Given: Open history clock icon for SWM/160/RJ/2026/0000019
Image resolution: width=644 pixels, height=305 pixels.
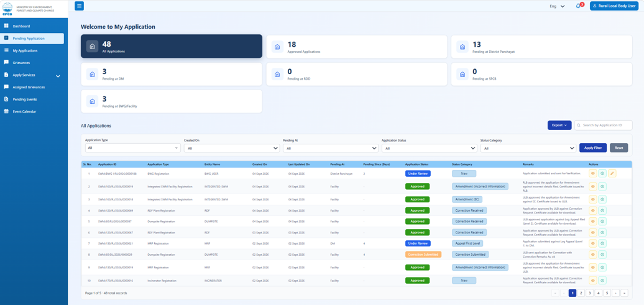Looking at the screenshot, I should click(602, 187).
